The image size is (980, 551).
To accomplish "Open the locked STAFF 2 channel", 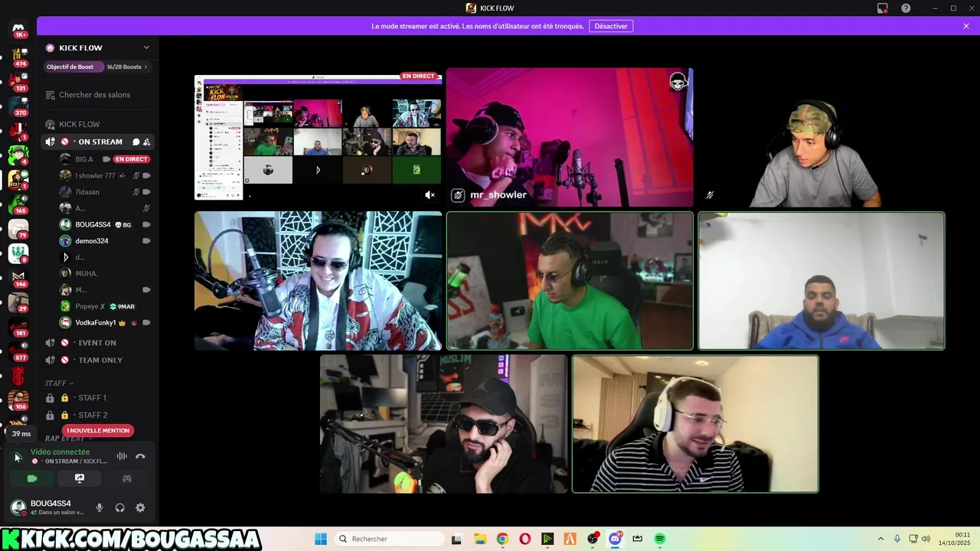I will click(x=97, y=415).
